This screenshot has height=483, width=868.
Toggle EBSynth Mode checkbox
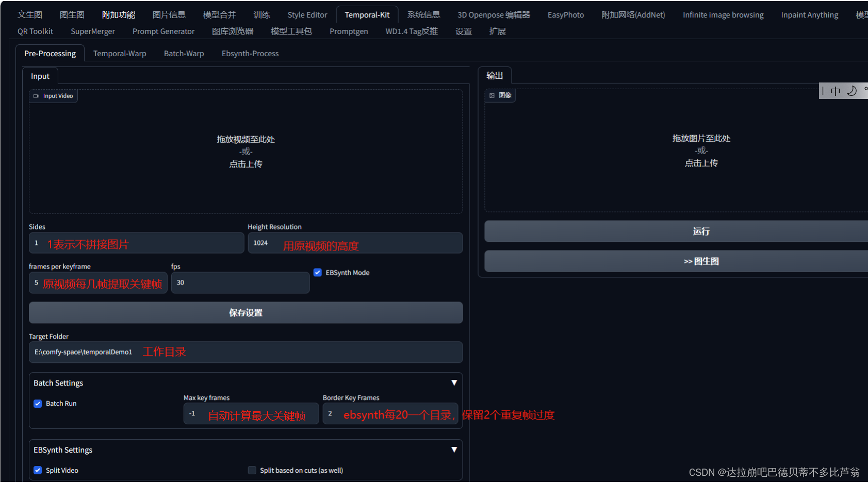pos(318,272)
